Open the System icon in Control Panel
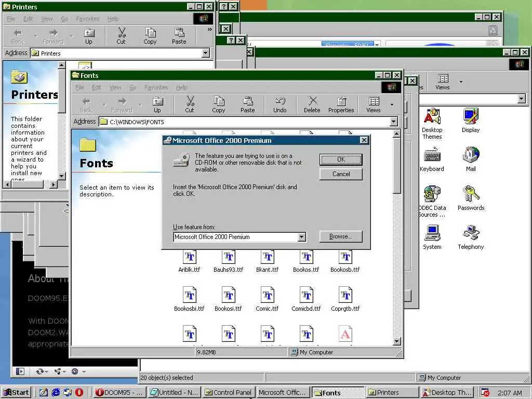Image resolution: width=532 pixels, height=399 pixels. [432, 237]
